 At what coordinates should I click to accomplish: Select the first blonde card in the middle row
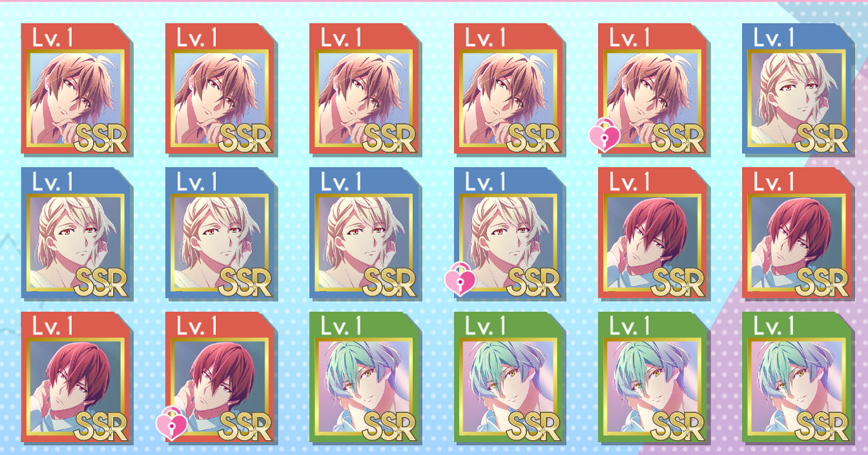(76, 233)
